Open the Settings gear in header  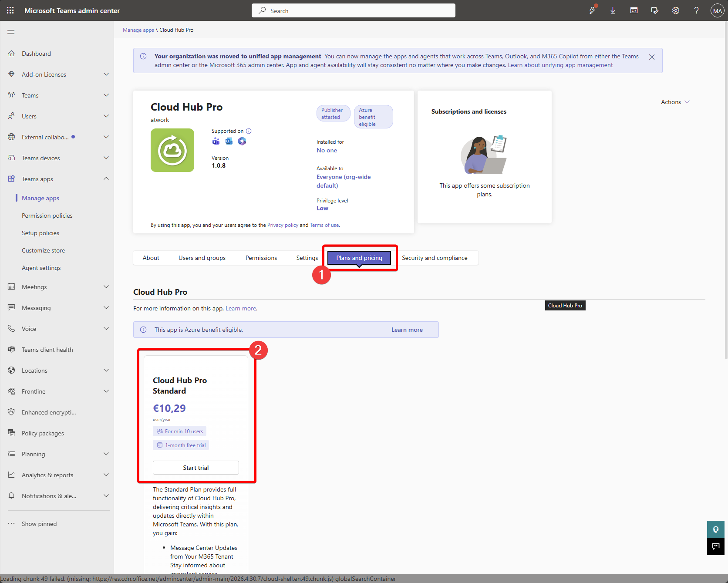click(676, 10)
